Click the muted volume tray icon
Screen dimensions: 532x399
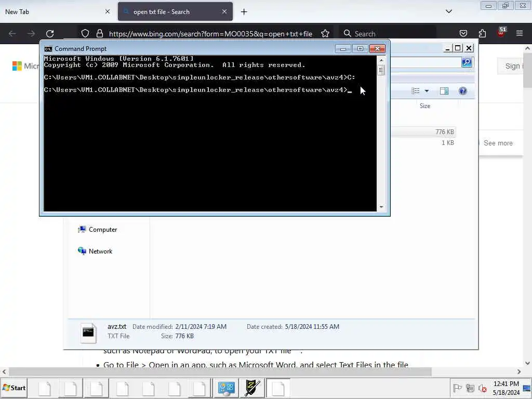[x=482, y=388]
